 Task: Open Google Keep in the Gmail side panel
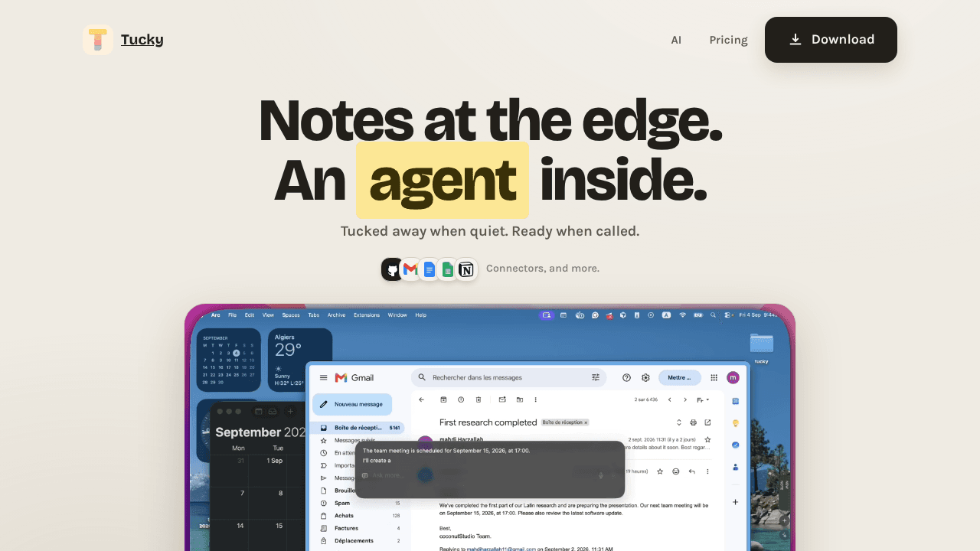(736, 422)
